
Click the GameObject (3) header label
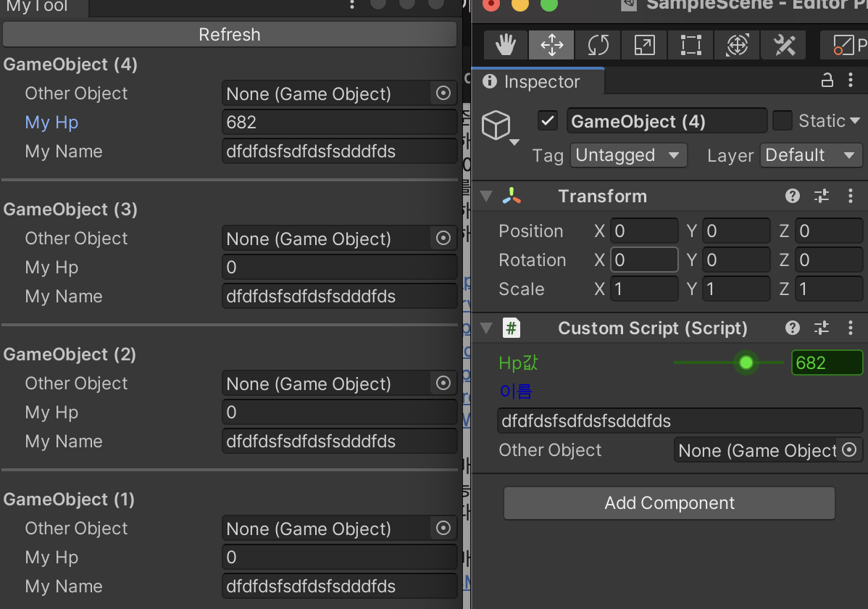pyautogui.click(x=70, y=210)
